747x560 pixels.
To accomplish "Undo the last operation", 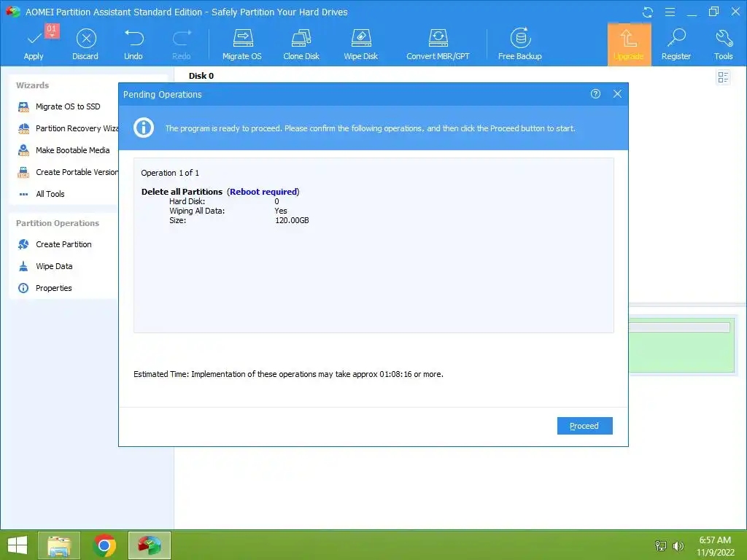I will (133, 44).
